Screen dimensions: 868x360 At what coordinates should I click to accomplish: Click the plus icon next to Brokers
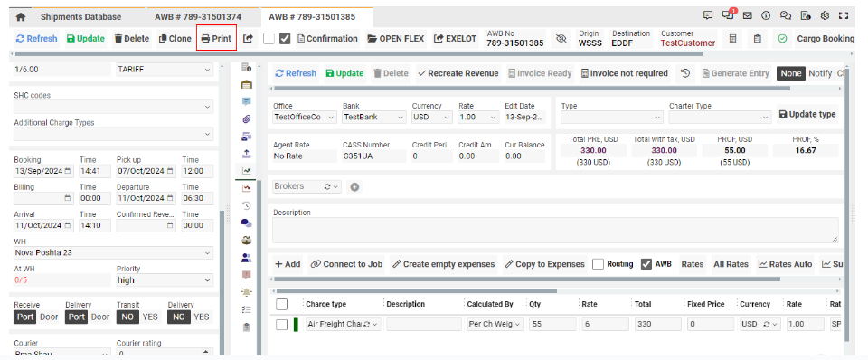click(354, 187)
